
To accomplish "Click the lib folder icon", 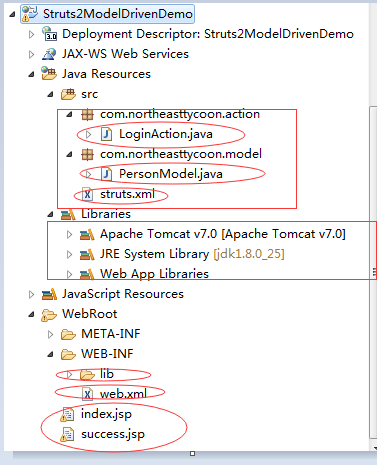I will [x=88, y=374].
